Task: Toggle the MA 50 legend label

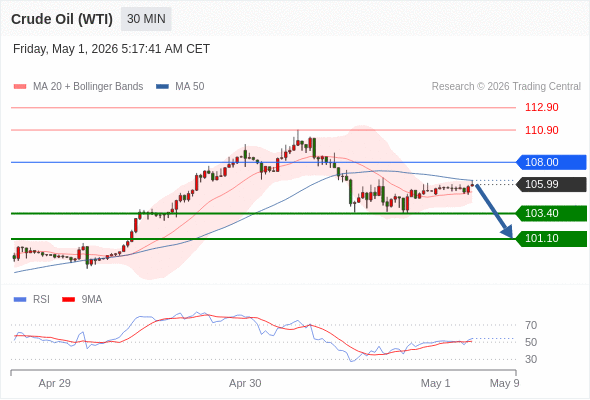Action: [190, 87]
